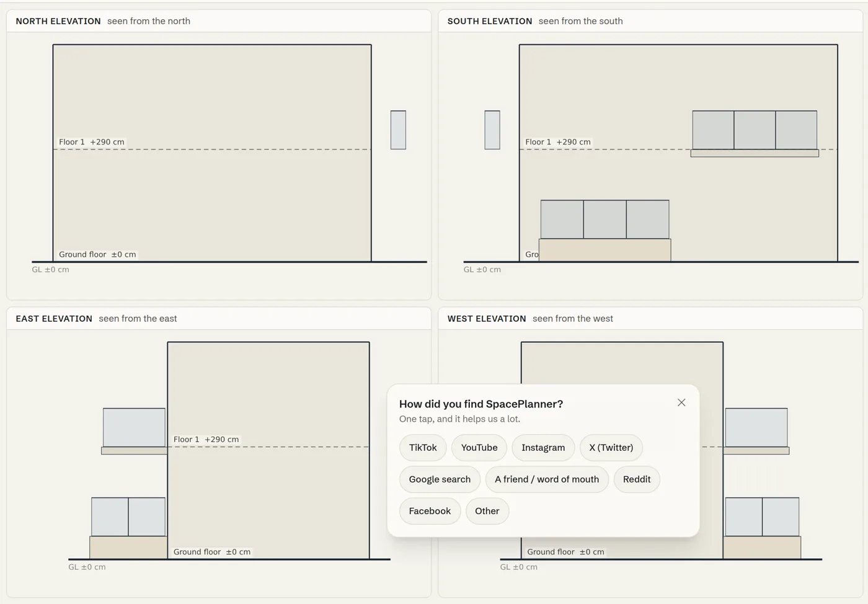Click 'How did you find SpacePlanner?' title
Screen dimensions: 868x604
(481, 404)
